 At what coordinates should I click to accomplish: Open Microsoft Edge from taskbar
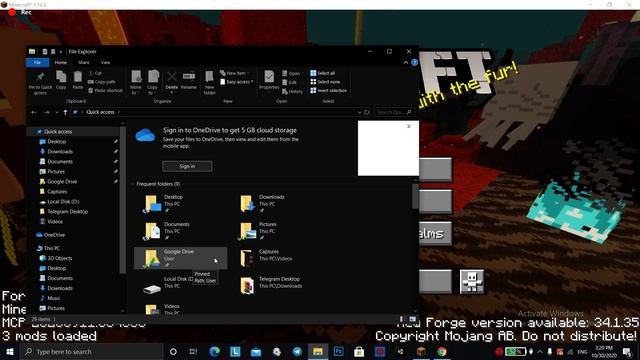point(215,351)
